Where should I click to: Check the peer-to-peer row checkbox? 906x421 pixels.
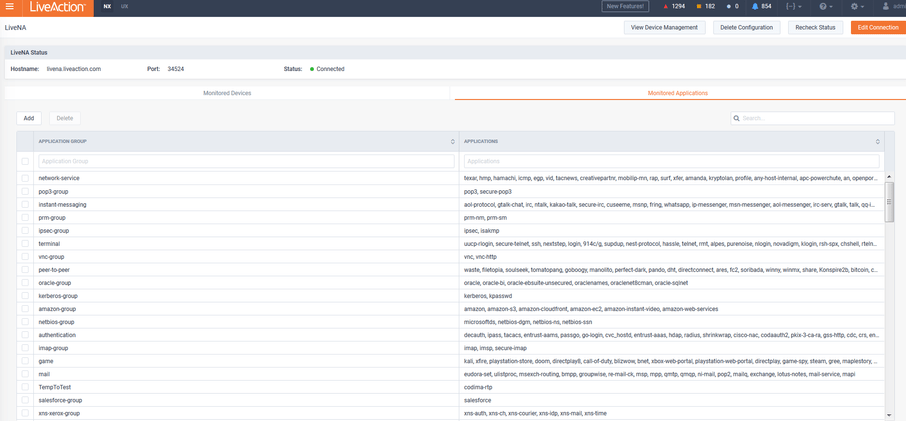25,270
